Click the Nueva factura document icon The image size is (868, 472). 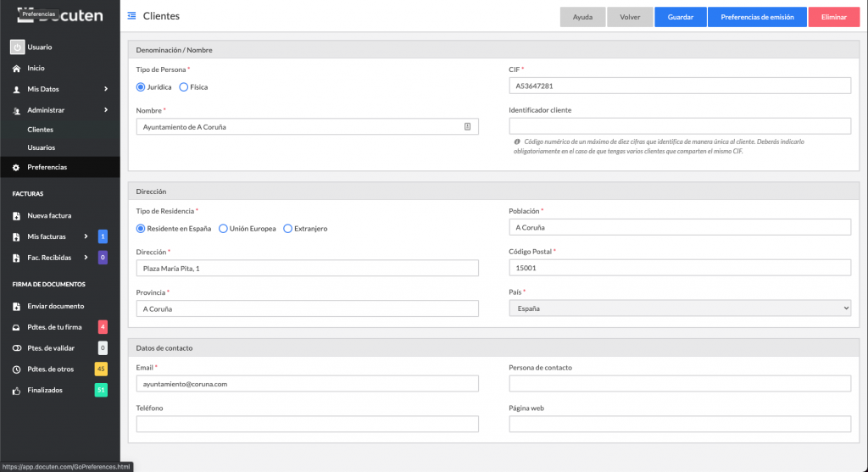point(17,216)
